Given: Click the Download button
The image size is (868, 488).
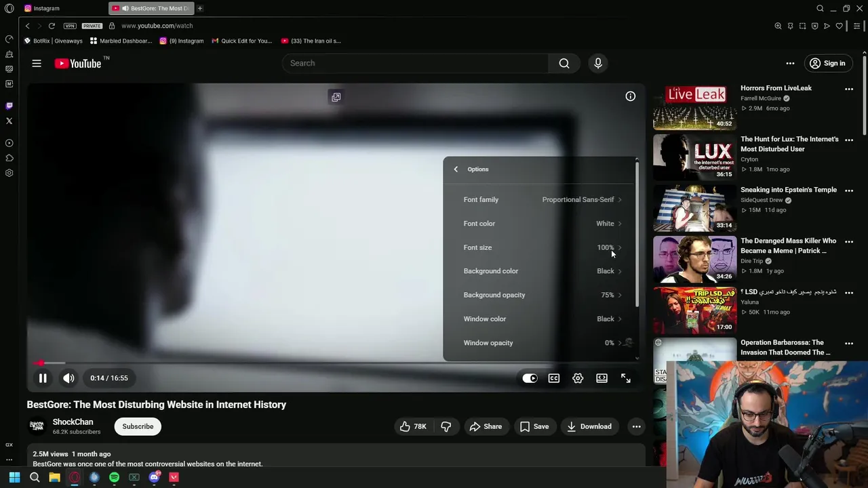Looking at the screenshot, I should pos(589,426).
